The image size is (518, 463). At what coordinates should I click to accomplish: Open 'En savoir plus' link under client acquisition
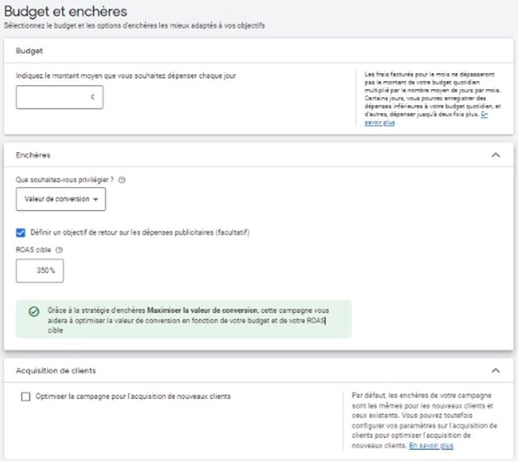pos(431,446)
